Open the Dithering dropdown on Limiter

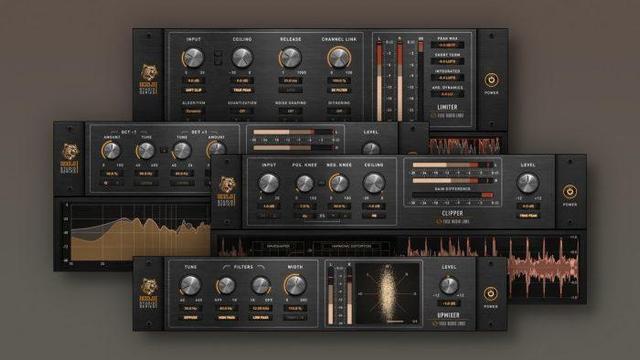point(339,111)
